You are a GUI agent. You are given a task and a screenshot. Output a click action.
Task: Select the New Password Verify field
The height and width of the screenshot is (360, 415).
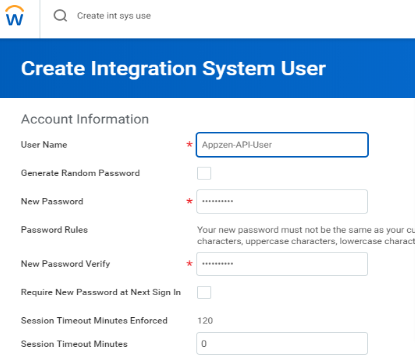pyautogui.click(x=282, y=264)
